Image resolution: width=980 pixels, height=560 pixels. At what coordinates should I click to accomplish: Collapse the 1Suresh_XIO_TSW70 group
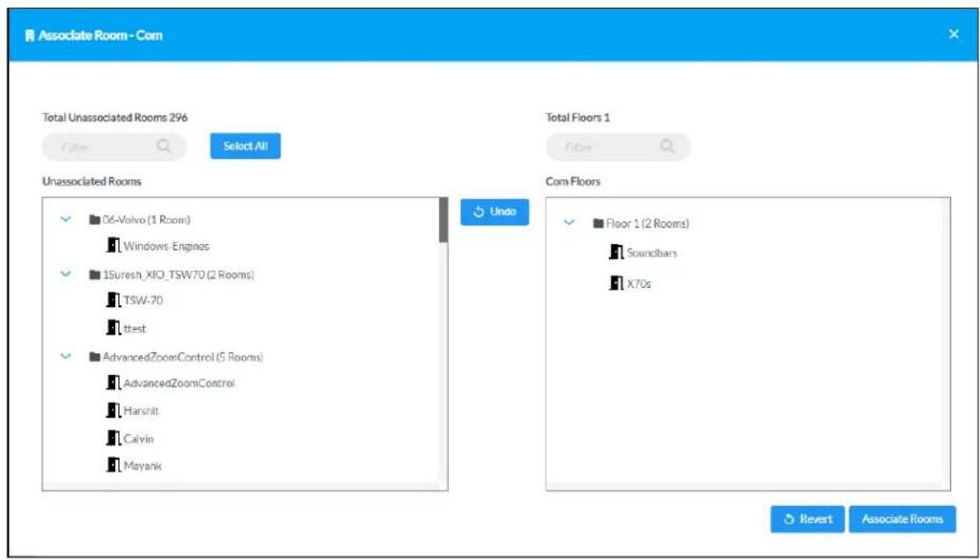(66, 274)
